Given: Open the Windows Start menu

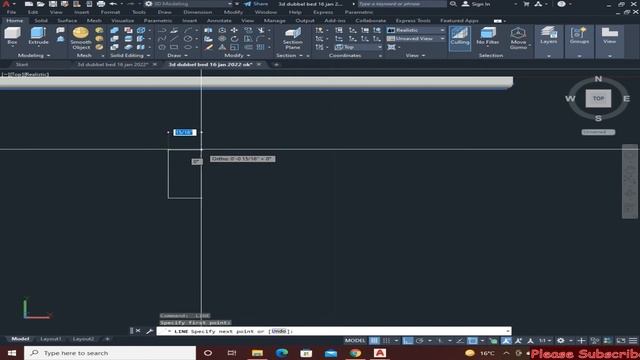Looking at the screenshot, I should (x=11, y=353).
